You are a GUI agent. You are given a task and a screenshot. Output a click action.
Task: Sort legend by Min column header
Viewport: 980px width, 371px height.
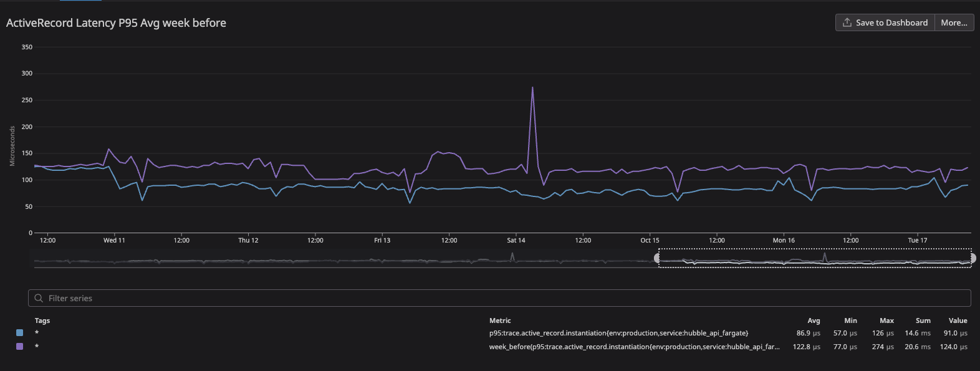[850, 320]
